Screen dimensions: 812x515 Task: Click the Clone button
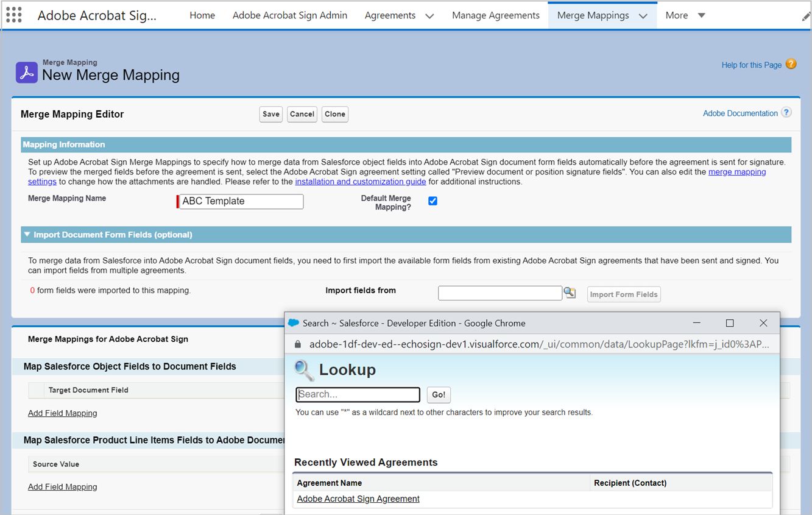[x=335, y=114]
